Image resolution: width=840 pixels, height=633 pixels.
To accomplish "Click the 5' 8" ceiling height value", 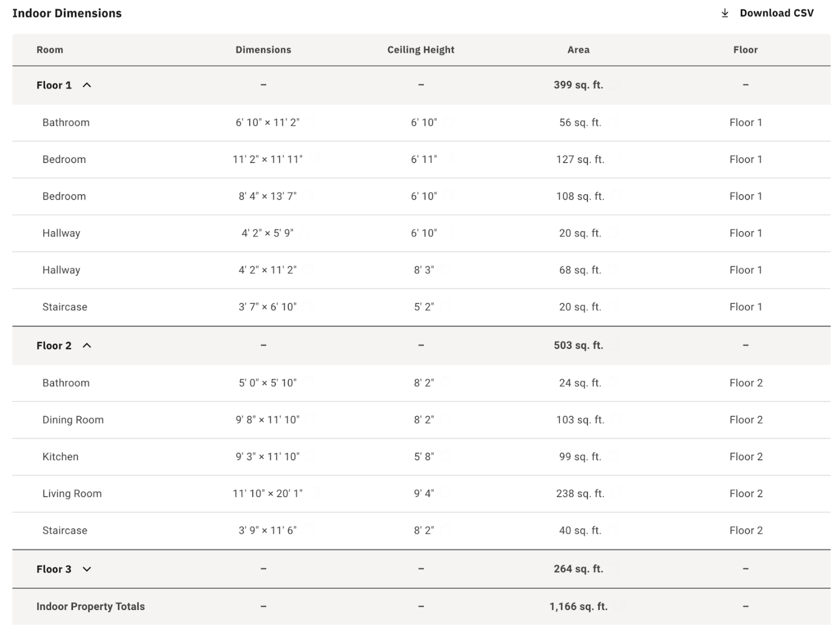I will 424,456.
